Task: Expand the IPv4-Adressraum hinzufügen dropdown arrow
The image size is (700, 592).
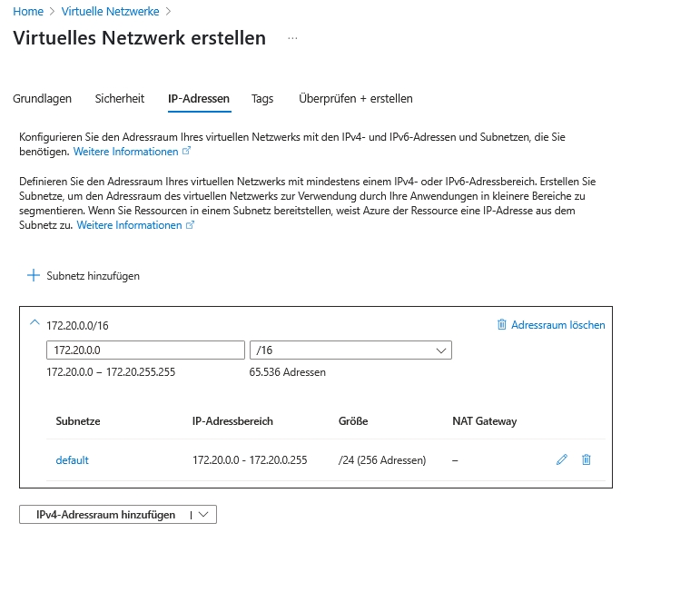Action: (204, 515)
